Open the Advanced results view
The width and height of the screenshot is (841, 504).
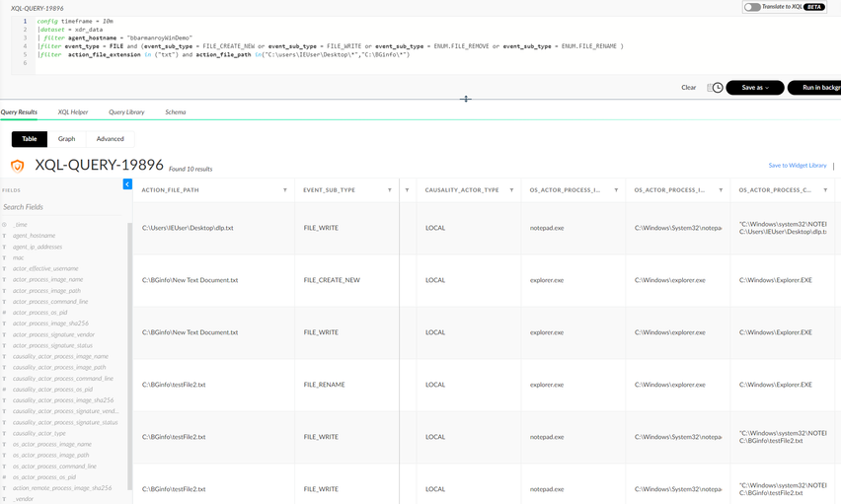pyautogui.click(x=110, y=139)
